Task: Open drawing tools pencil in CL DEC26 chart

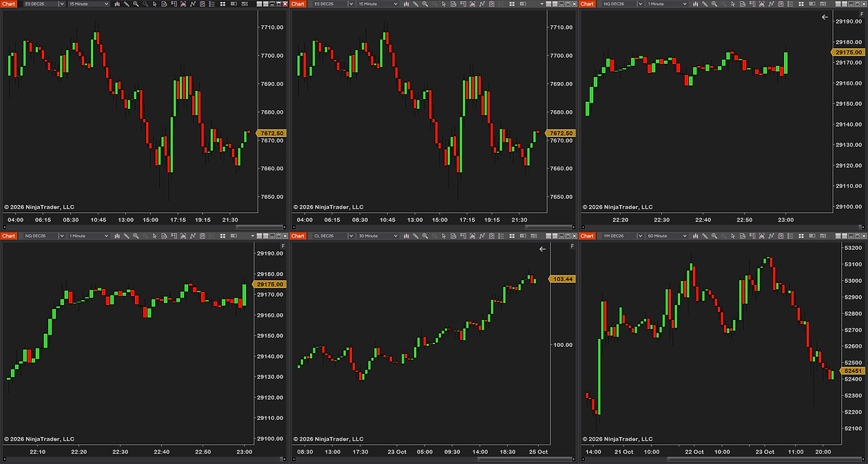Action: click(415, 235)
